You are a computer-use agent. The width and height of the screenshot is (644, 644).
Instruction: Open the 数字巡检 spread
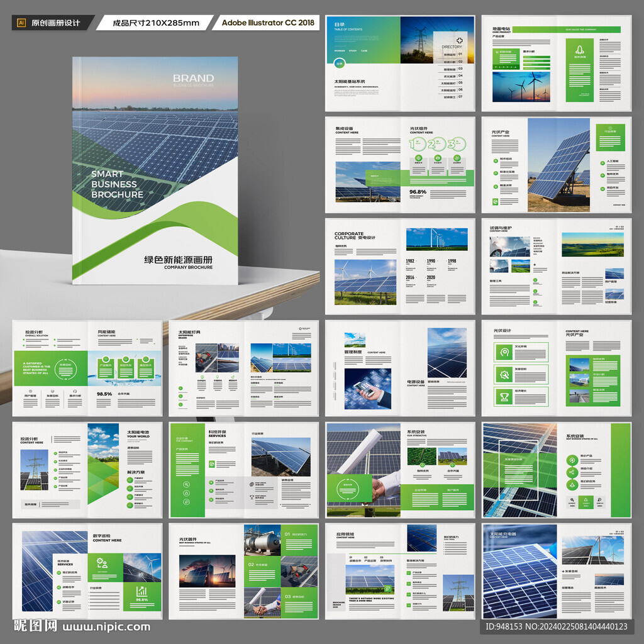87,571
